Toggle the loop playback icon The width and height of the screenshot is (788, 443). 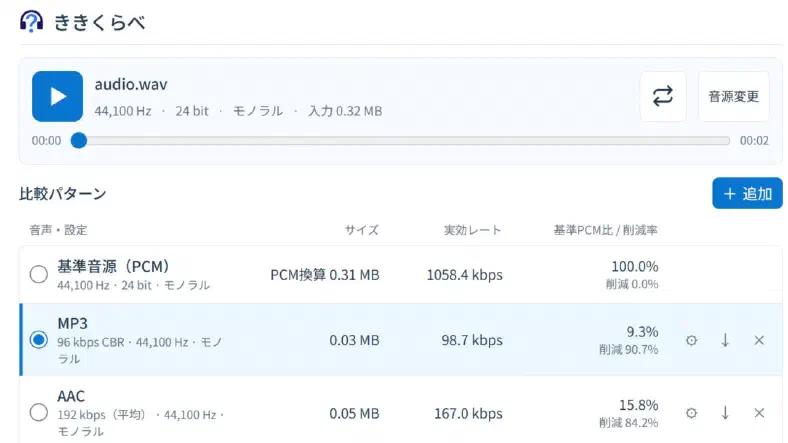663,96
